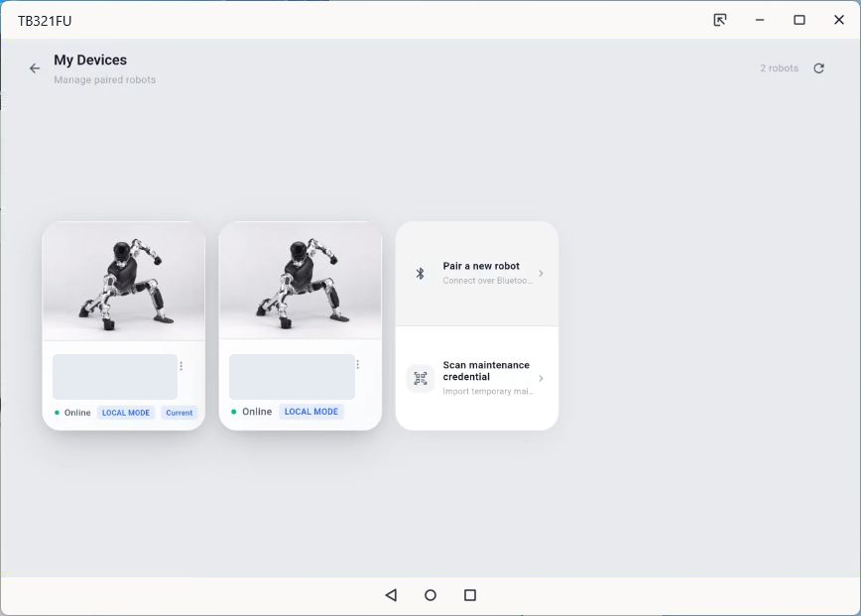
Task: Click the TB321FU window title
Action: pos(45,21)
